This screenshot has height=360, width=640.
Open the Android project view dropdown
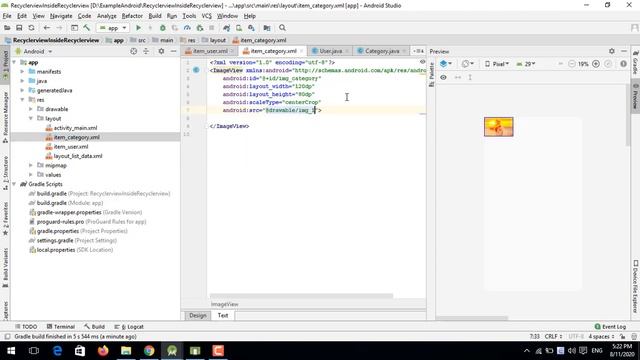click(33, 51)
